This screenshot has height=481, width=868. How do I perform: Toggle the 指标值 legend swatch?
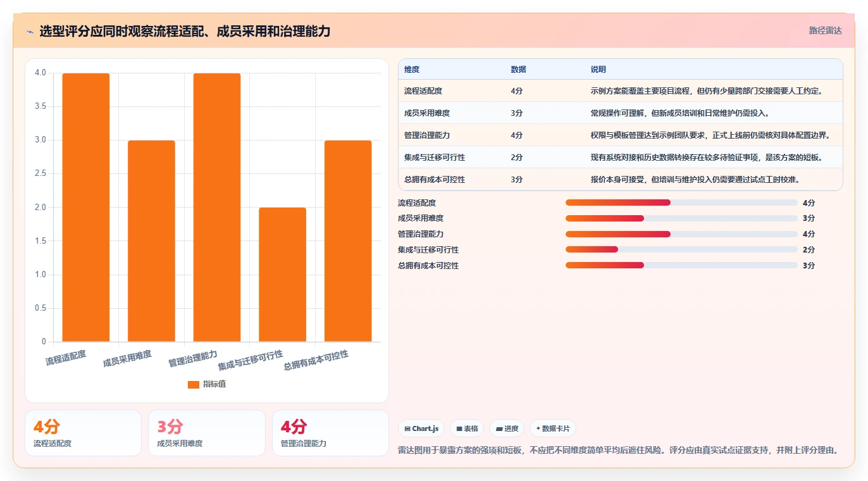coord(194,385)
